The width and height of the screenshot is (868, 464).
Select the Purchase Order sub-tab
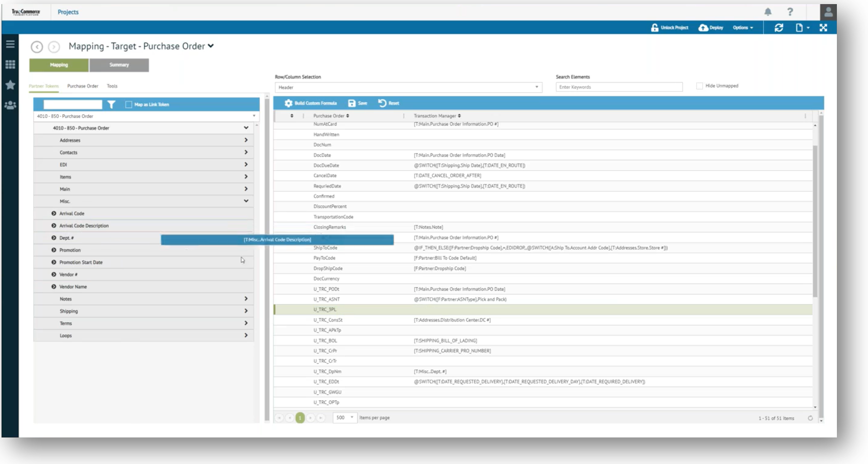(83, 86)
